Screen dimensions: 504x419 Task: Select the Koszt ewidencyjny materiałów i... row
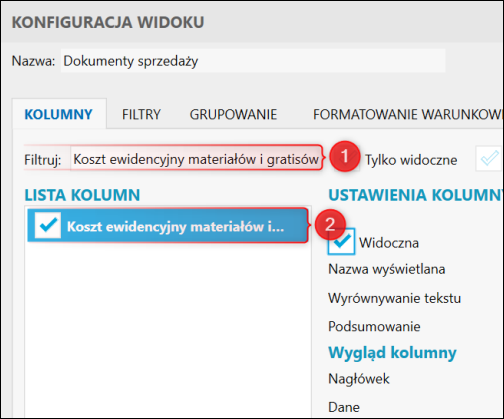click(x=167, y=225)
